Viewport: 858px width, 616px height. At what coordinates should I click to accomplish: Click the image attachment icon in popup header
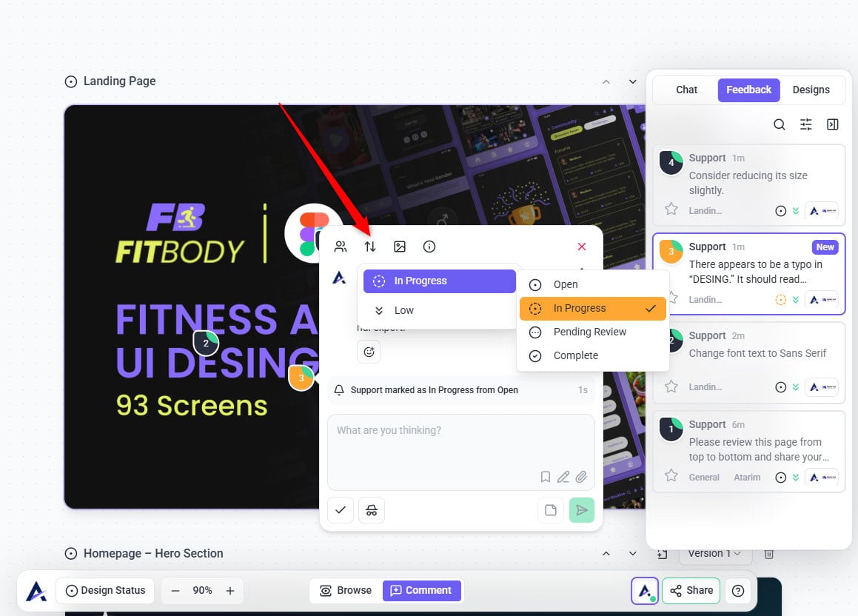tap(400, 247)
